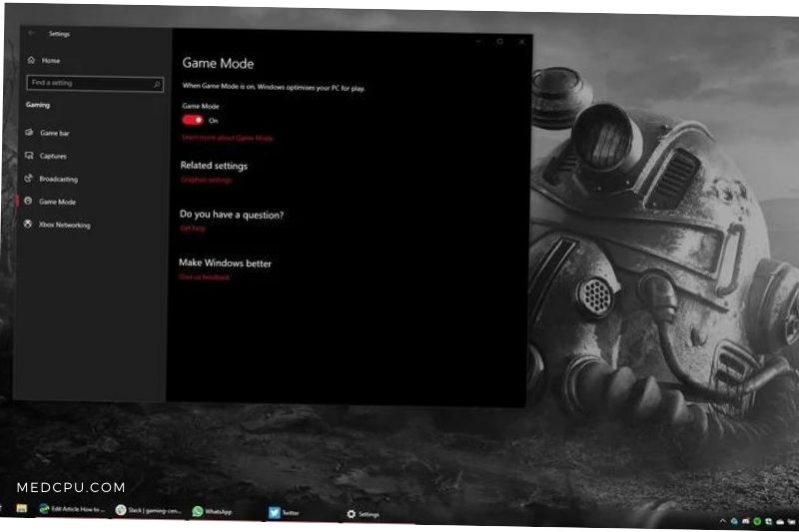799x532 pixels.
Task: Open Twitter from the taskbar
Action: (x=284, y=513)
